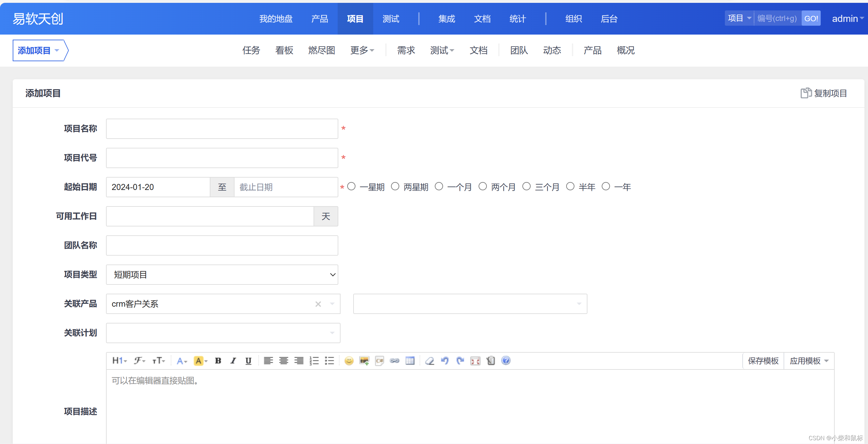Image resolution: width=868 pixels, height=444 pixels.
Task: Open the 测试 tab in top navigation
Action: [x=391, y=19]
